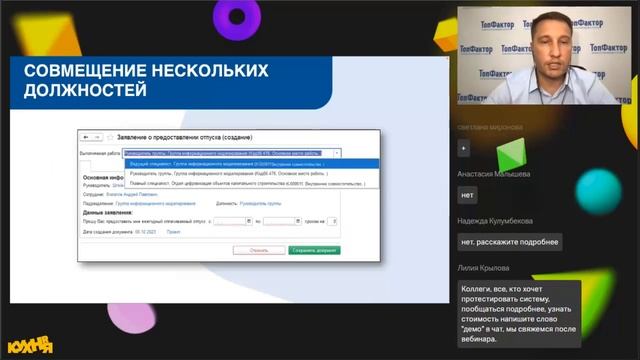Open the end date calendar icon
This screenshot has height=360, width=640.
(x=298, y=221)
